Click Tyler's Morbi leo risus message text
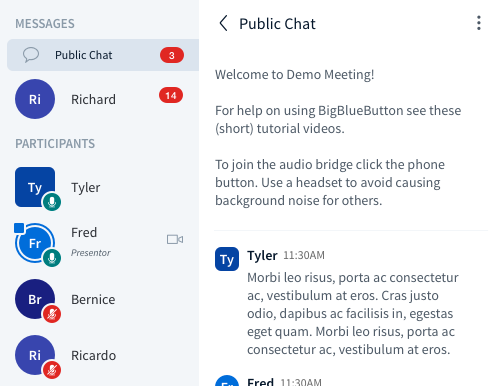The height and width of the screenshot is (386, 503). 353,313
